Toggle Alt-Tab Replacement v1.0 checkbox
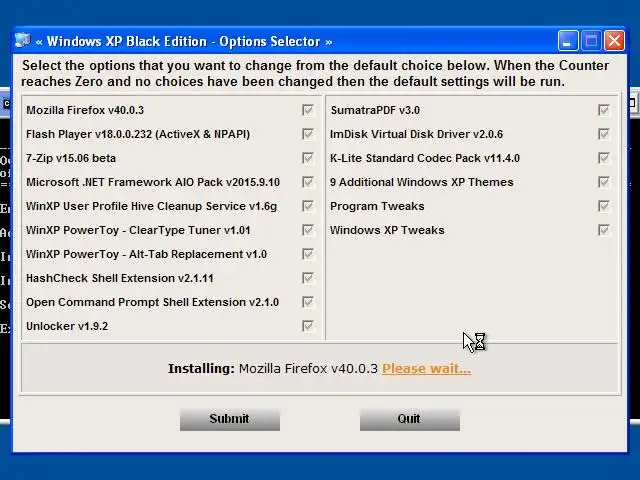 308,254
